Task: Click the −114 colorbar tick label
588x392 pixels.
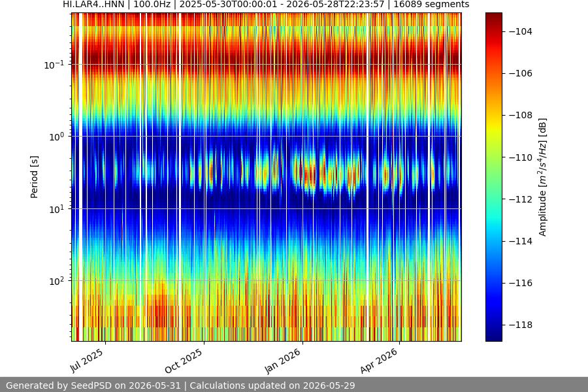Action: [x=521, y=241]
